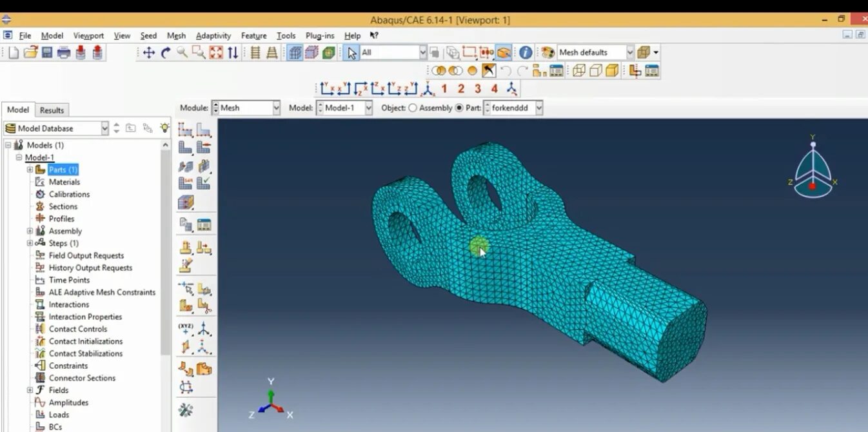Open the Mesh defaults color mapping dropdown

tap(630, 52)
